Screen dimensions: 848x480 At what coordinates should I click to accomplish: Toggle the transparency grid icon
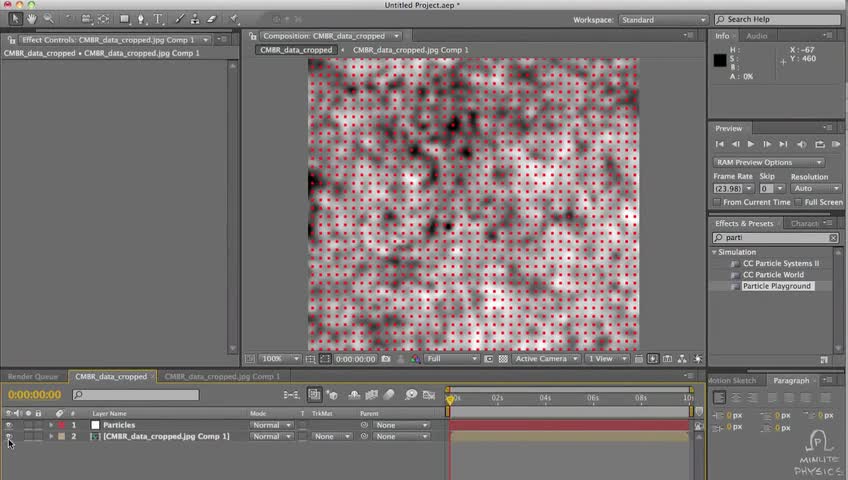point(503,359)
